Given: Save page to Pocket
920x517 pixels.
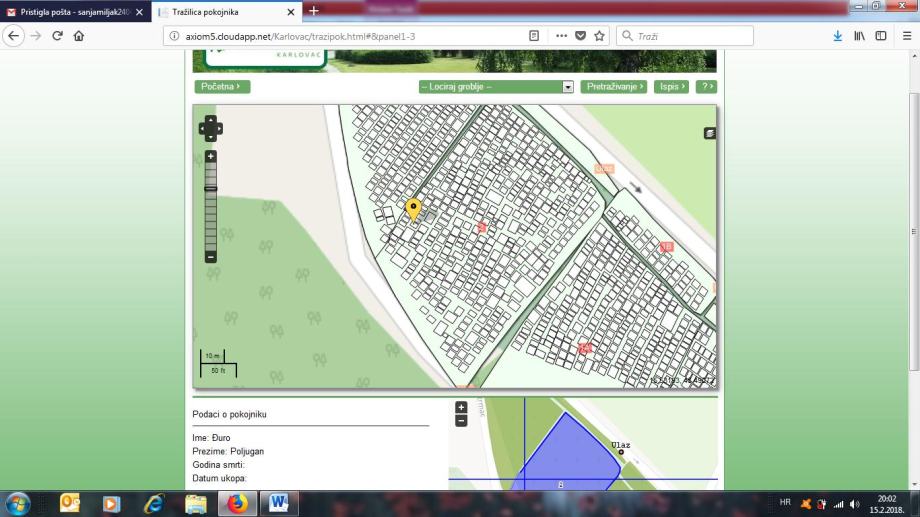Looking at the screenshot, I should pos(580,36).
